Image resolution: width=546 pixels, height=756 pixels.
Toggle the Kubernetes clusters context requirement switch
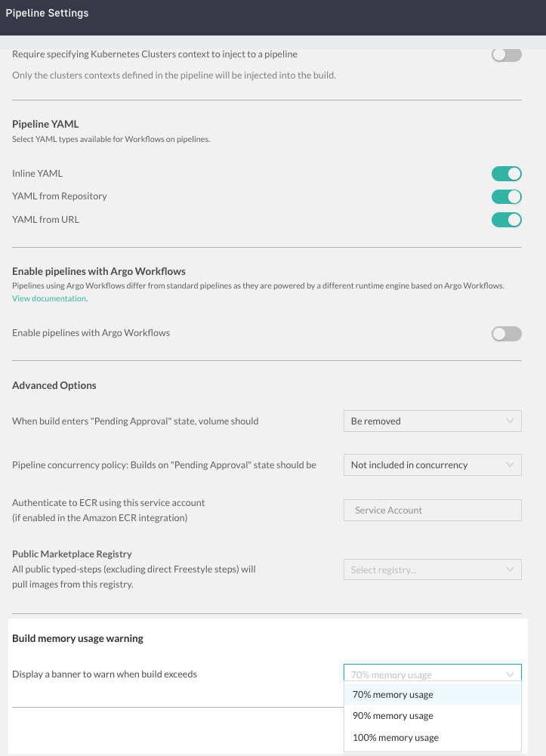click(x=507, y=54)
